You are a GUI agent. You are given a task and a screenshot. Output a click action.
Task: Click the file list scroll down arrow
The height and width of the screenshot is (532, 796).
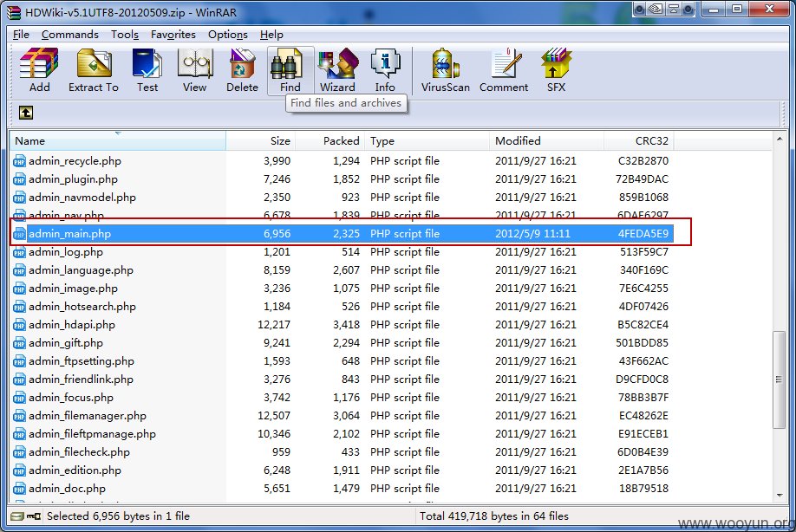click(780, 495)
